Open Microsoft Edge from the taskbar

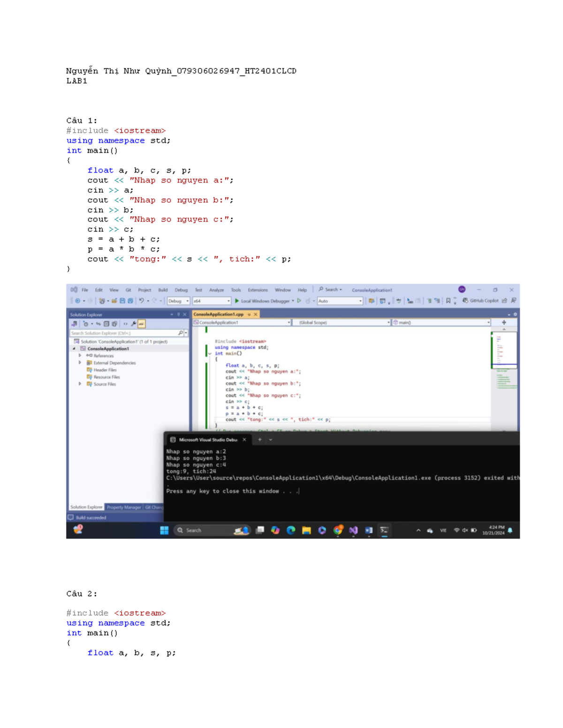tap(291, 530)
